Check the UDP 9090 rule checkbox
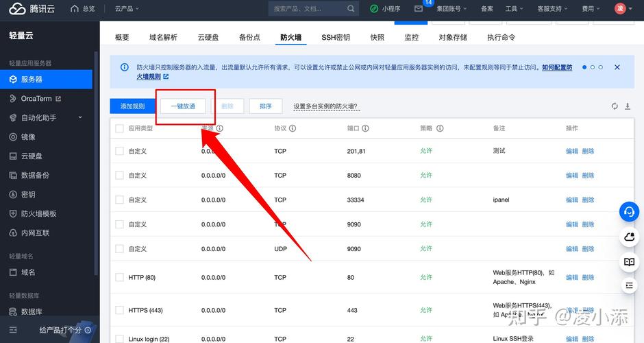Image resolution: width=644 pixels, height=343 pixels. [119, 249]
